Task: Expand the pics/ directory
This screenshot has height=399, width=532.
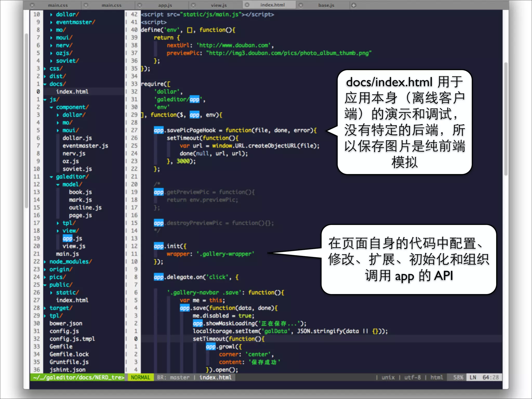Action: tap(45, 277)
